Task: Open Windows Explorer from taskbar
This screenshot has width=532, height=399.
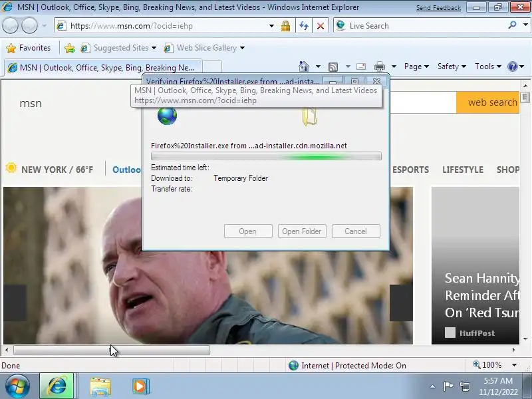Action: [100, 386]
